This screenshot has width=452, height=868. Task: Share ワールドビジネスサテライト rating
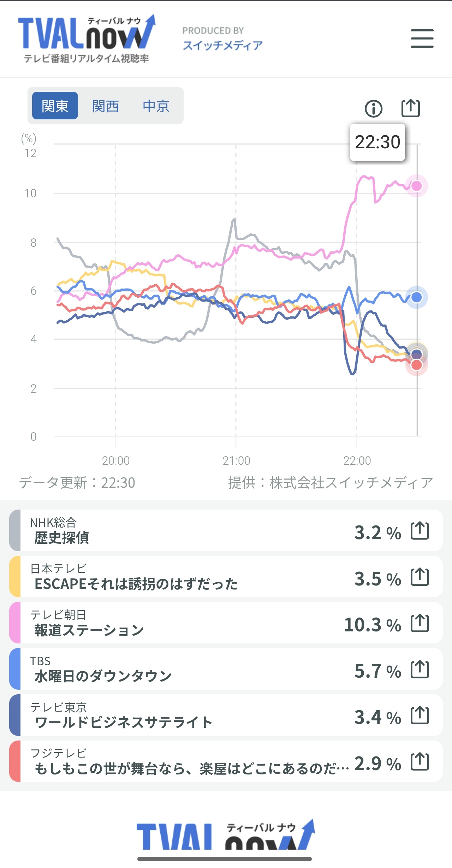(x=420, y=716)
